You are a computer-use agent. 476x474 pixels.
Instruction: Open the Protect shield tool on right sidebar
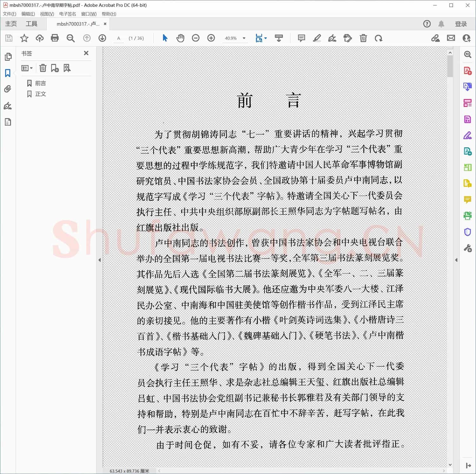point(467,232)
